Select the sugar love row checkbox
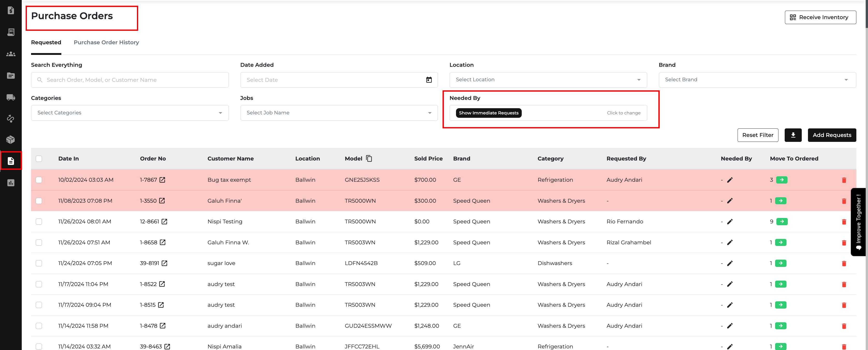The image size is (868, 350). (39, 263)
